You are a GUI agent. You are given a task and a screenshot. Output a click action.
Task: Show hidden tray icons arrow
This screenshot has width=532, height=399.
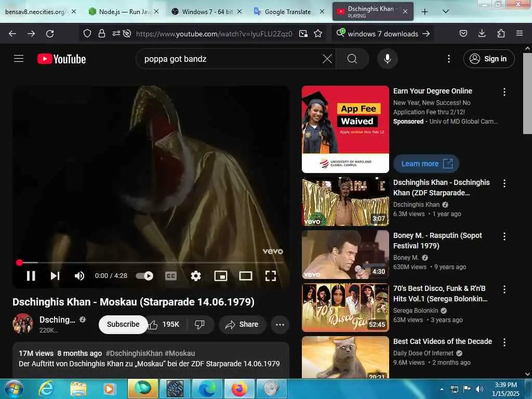[442, 389]
